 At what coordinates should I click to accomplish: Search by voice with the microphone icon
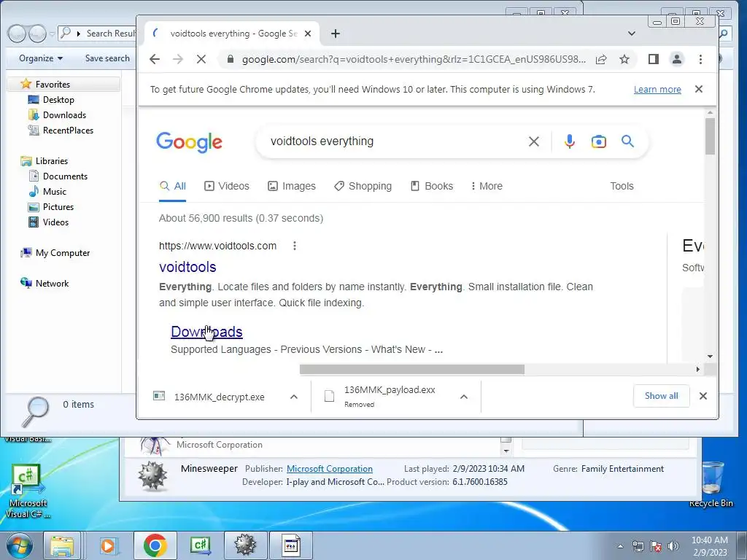[x=569, y=141]
